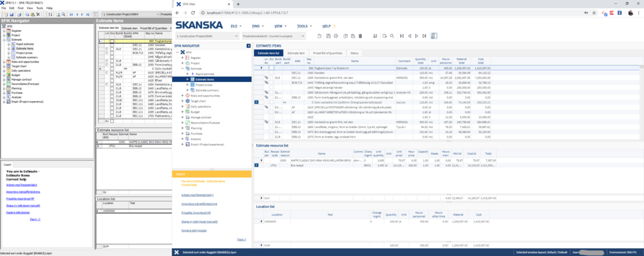Image resolution: width=644 pixels, height=256 pixels.
Task: Click the Save icon in desktop SPIK toolbar
Action: [x=13, y=14]
